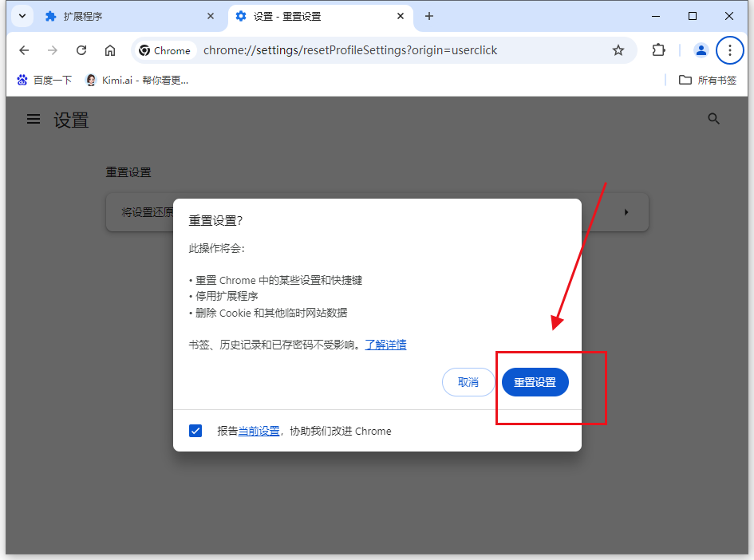
Task: Uncheck the report current settings checkbox
Action: coord(195,431)
